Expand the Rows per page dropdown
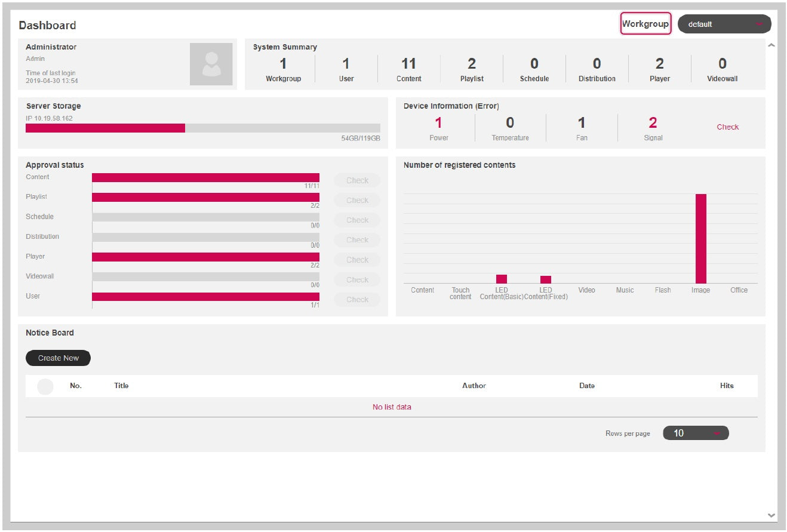The height and width of the screenshot is (532, 787). (696, 433)
